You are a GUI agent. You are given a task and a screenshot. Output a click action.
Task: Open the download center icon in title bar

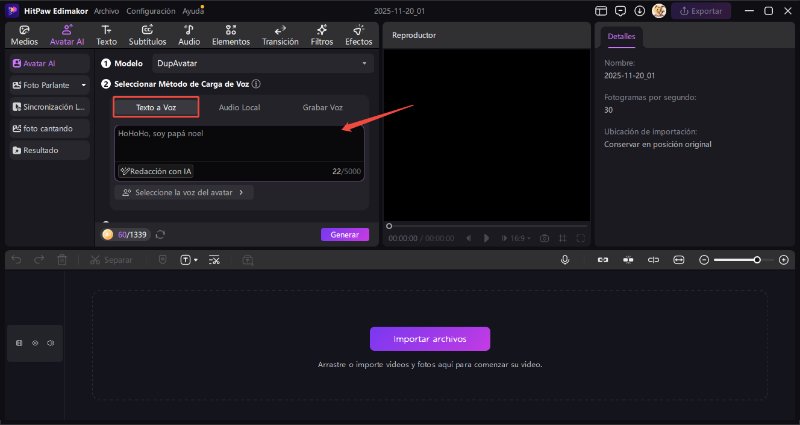(641, 11)
